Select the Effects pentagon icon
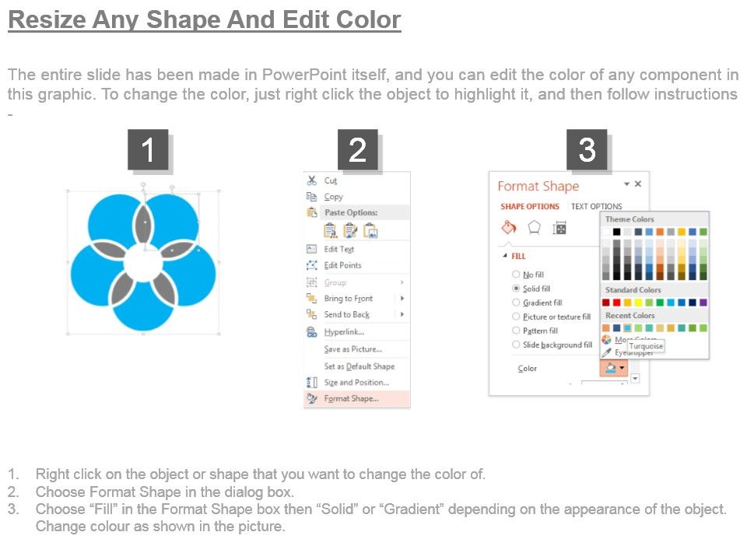The height and width of the screenshot is (560, 747). (534, 226)
